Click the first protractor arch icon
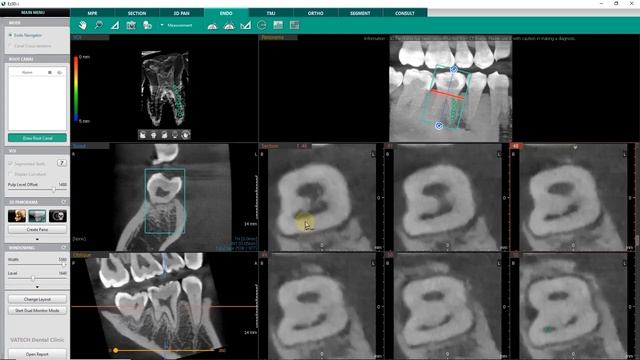 coord(212,26)
